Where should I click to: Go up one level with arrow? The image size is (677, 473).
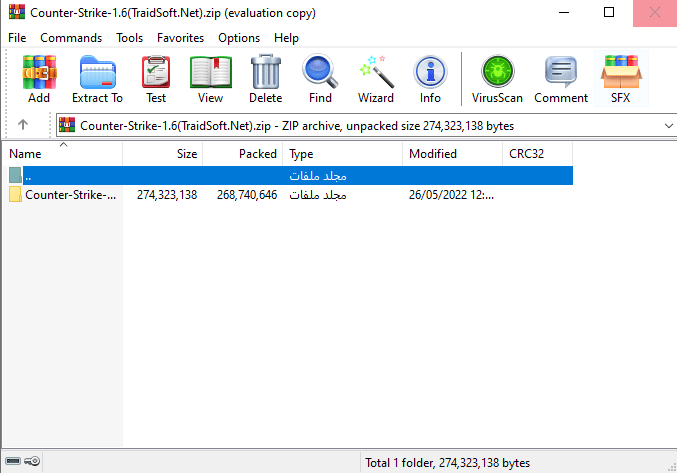(23, 125)
